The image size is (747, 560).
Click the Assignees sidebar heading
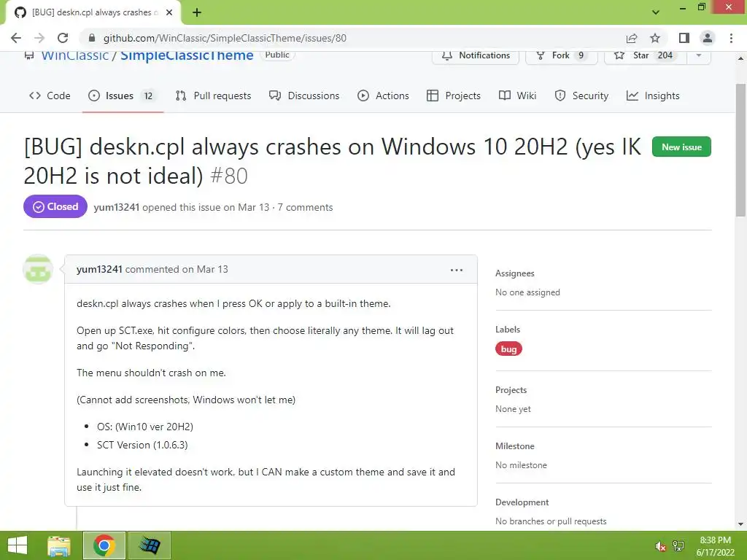[x=515, y=273]
